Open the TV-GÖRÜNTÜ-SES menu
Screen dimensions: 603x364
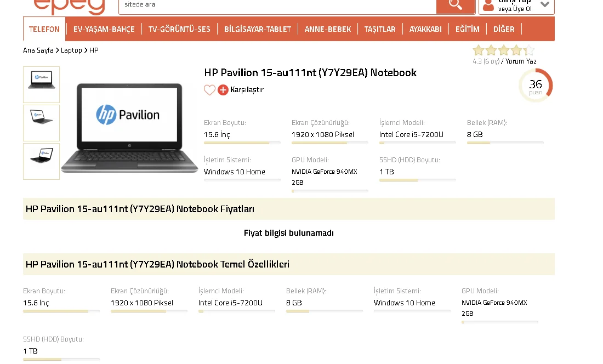pos(179,29)
